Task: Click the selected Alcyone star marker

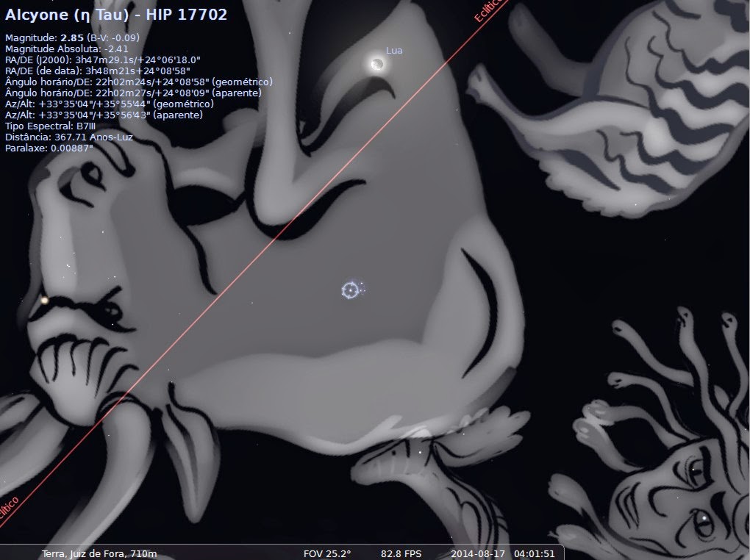Action: pos(351,290)
